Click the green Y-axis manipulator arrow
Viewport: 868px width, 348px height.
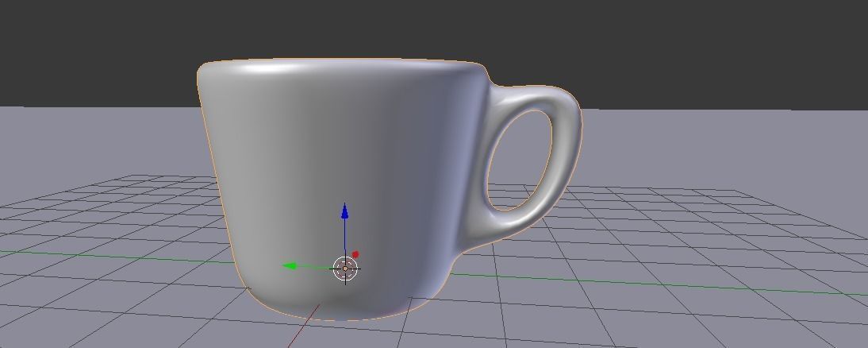point(290,266)
